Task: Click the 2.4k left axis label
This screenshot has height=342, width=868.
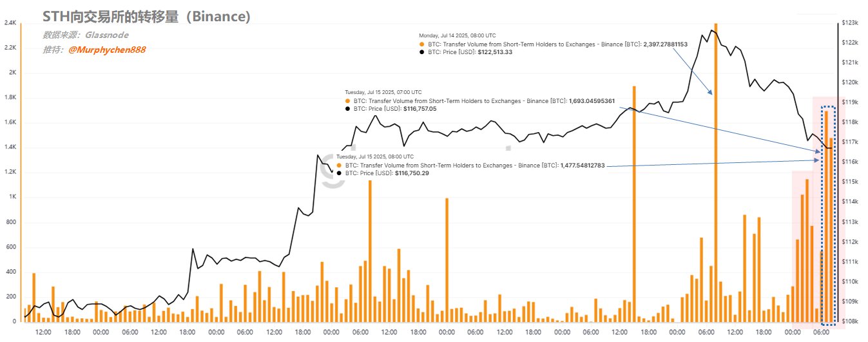Action: 10,23
